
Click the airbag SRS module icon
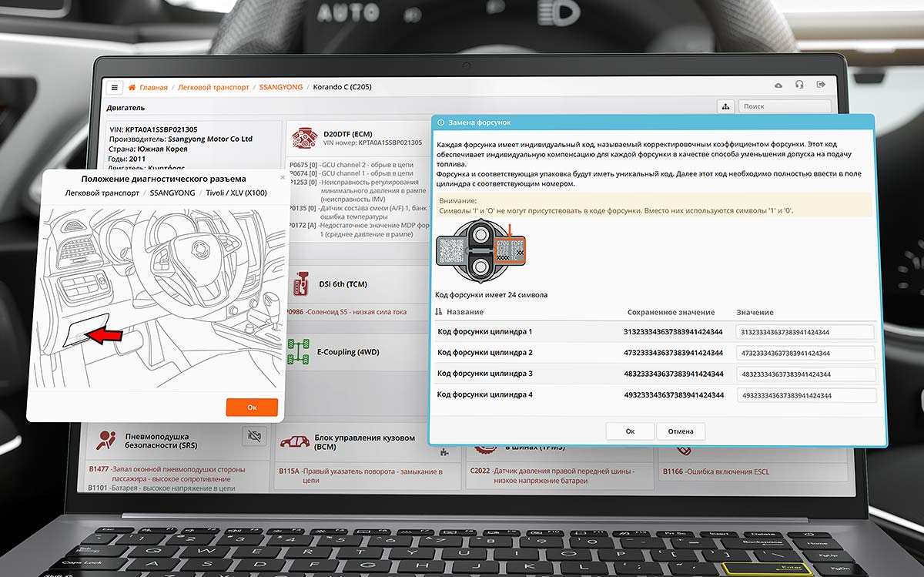[x=105, y=440]
